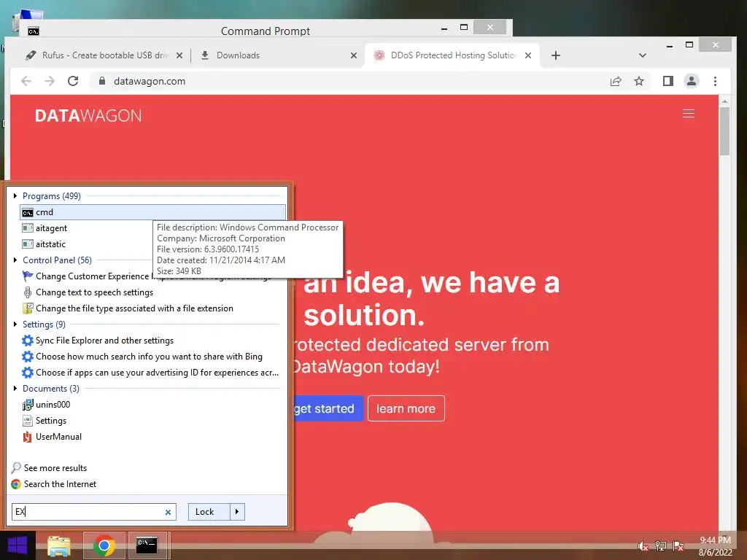Image resolution: width=747 pixels, height=560 pixels.
Task: Collapse the Control Panel (56) group
Action: pyautogui.click(x=16, y=260)
